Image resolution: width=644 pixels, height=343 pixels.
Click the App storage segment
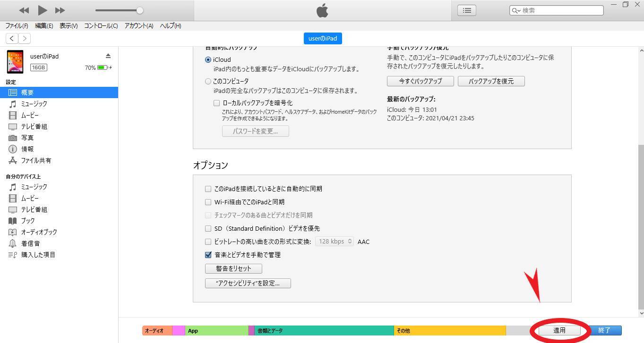coord(216,331)
